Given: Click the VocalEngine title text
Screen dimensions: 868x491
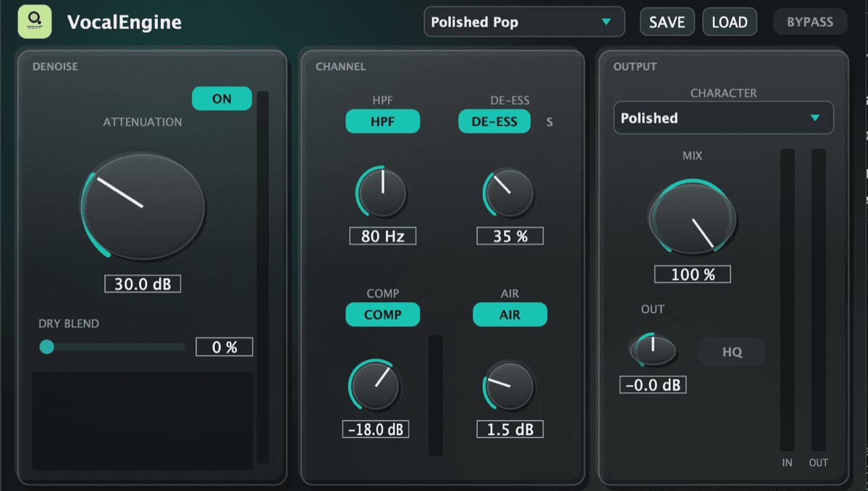Looking at the screenshot, I should pyautogui.click(x=125, y=22).
